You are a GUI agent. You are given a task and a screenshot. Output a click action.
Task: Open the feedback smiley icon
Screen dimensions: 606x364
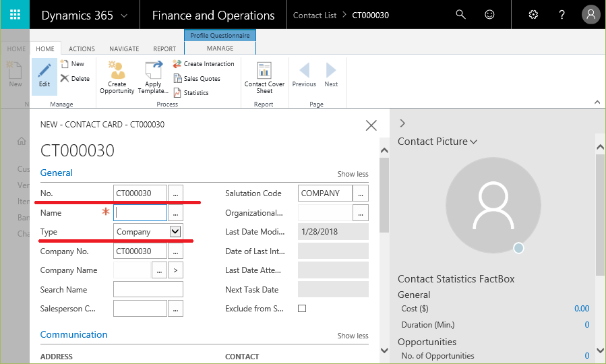(489, 15)
